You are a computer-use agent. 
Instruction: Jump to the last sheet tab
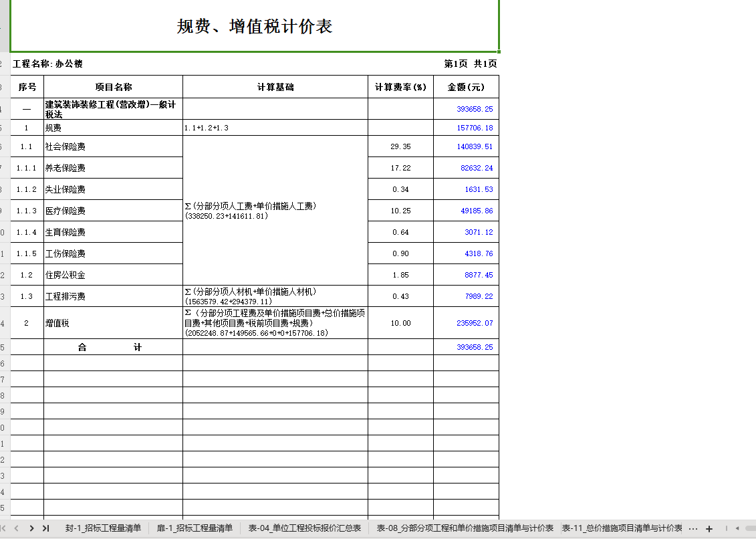[x=46, y=528]
